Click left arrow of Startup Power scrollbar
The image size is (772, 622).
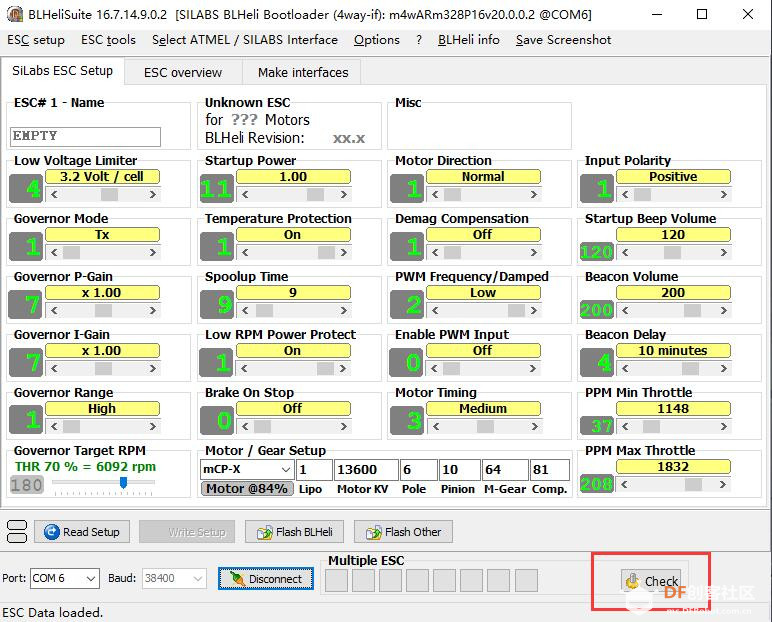(x=245, y=195)
